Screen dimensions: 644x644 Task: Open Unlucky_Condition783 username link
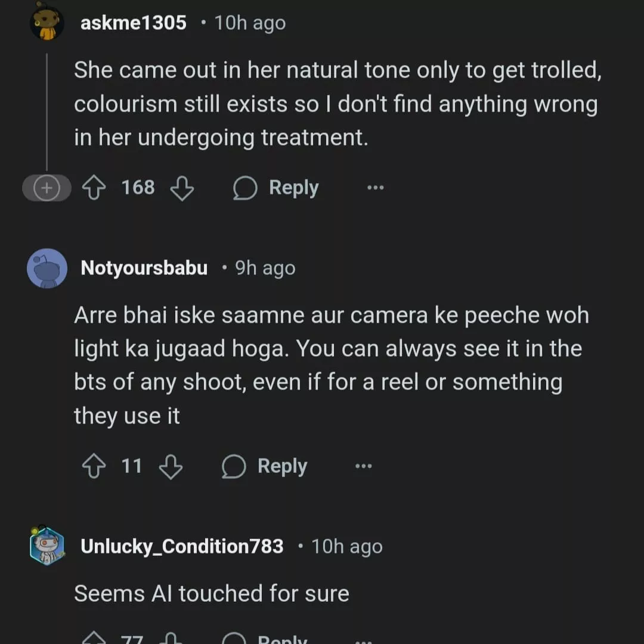click(182, 546)
